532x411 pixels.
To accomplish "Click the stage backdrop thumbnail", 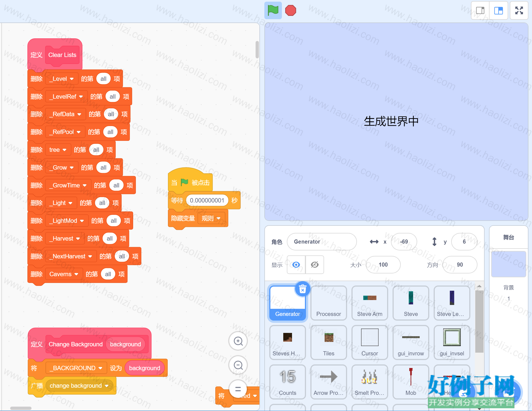I will [x=508, y=264].
